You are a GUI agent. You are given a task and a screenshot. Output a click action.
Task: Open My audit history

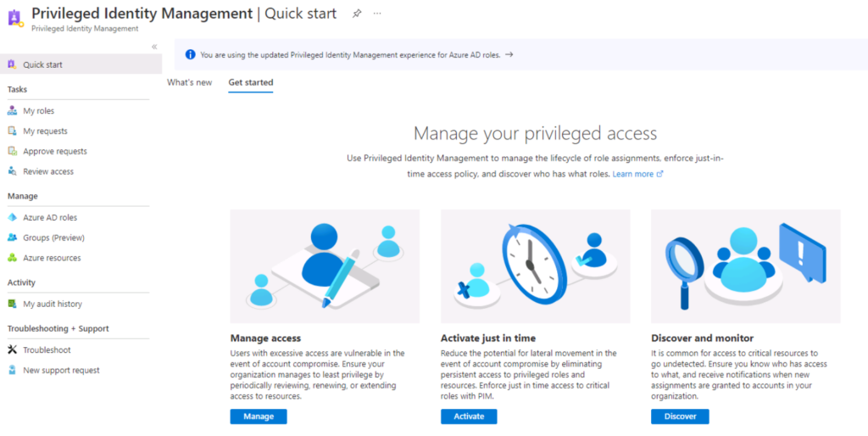(x=52, y=304)
